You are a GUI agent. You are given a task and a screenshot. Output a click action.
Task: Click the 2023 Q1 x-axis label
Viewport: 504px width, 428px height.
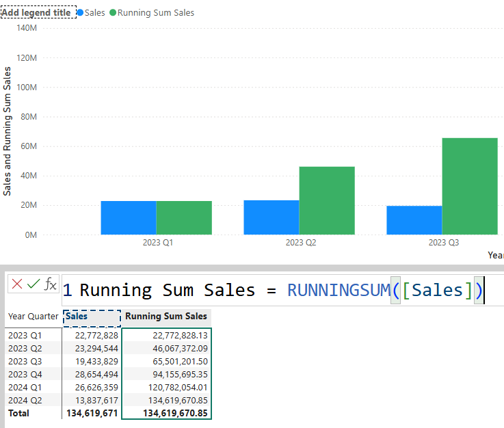point(158,243)
